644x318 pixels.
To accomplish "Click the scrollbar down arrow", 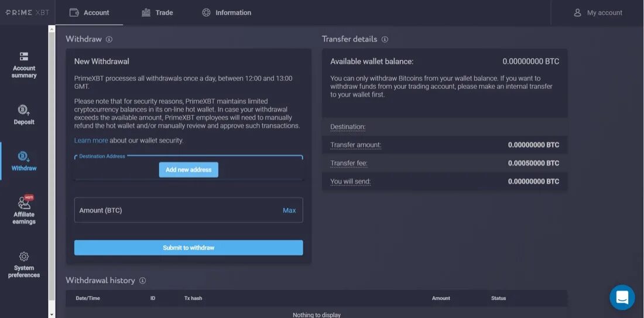I will (52, 314).
